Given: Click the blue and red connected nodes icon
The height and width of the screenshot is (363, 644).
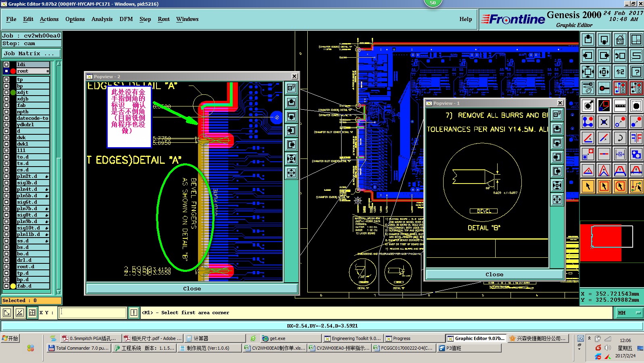Looking at the screenshot, I should pos(588,122).
